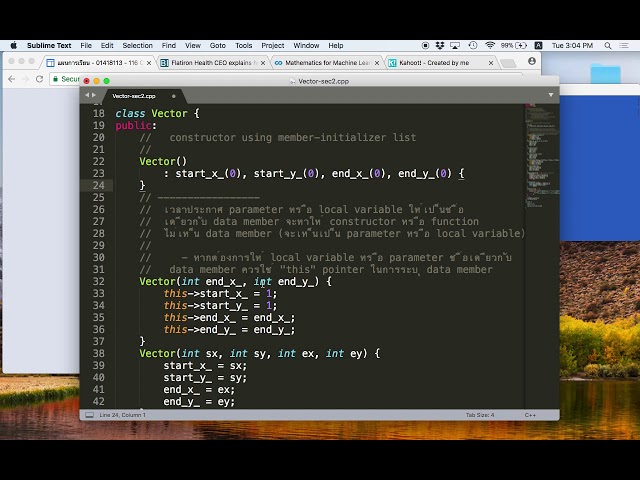This screenshot has width=640, height=480.
Task: Switch to Chrome tab 01418113
Action: [x=96, y=63]
